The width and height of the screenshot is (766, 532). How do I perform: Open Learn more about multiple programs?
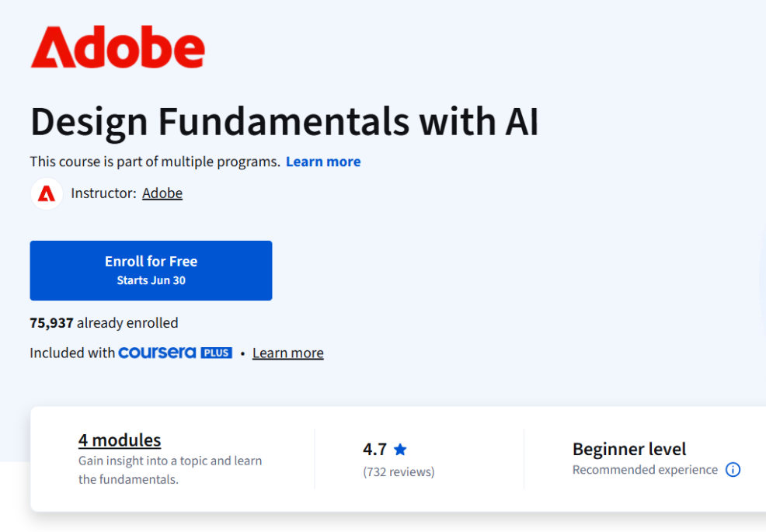tap(323, 161)
